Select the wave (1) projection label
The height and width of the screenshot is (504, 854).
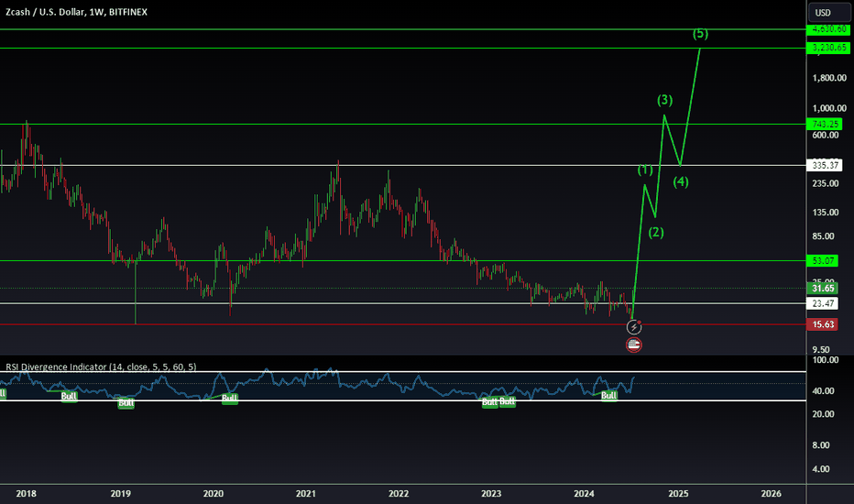[x=645, y=170]
